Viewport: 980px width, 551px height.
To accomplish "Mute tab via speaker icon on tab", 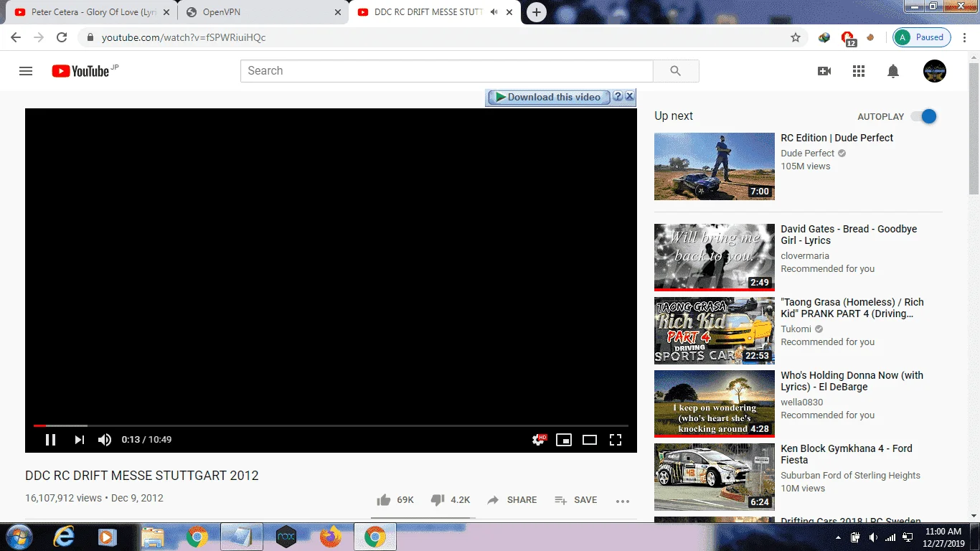I will pos(494,12).
